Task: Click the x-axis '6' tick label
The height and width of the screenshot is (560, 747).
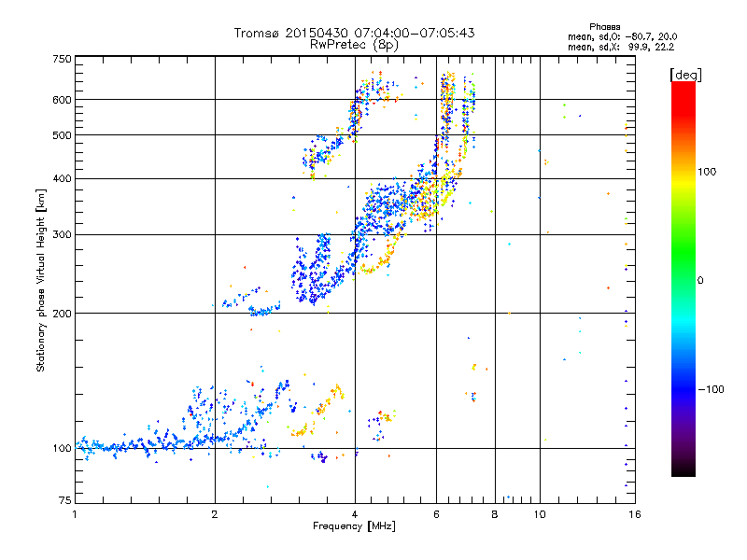Action: coord(436,514)
